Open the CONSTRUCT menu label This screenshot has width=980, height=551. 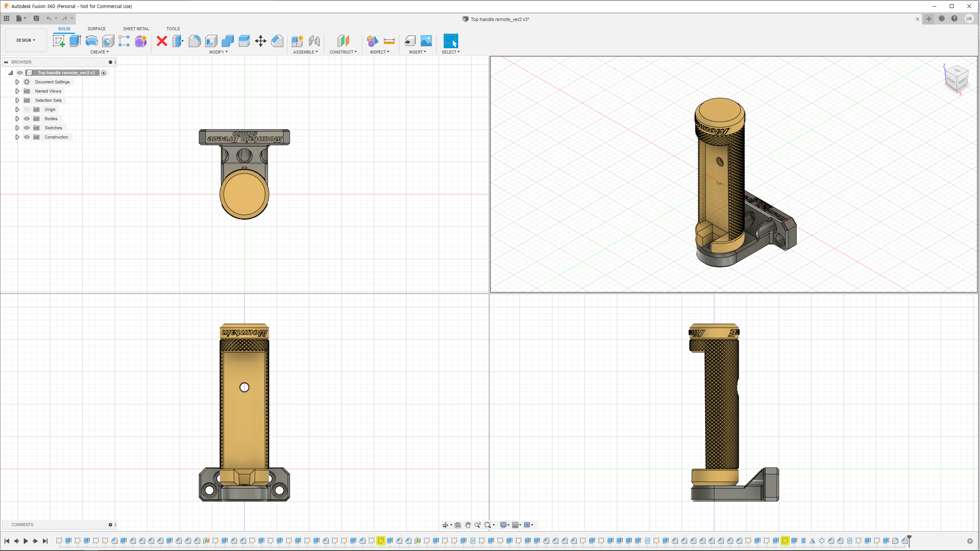pos(343,52)
